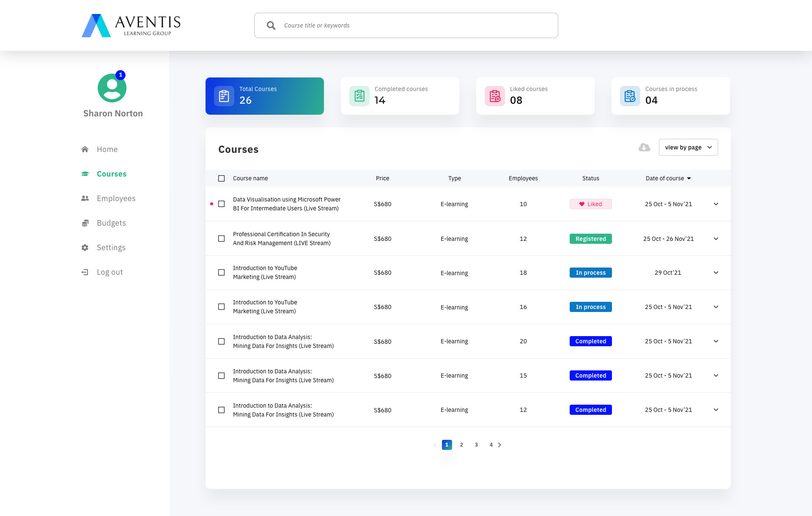Click the Employees people icon
This screenshot has height=516, width=812.
(x=85, y=198)
